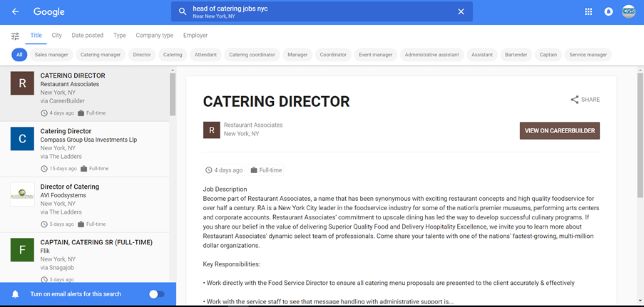
Task: Go back using the left arrow icon
Action: pyautogui.click(x=15, y=12)
